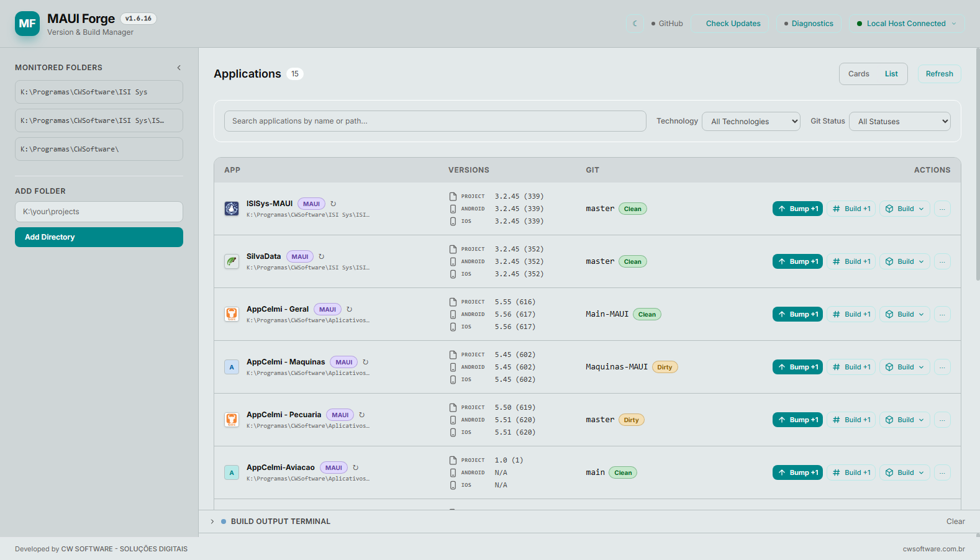
Task: Collapse the Monitored Folders sidebar
Action: pyautogui.click(x=179, y=68)
